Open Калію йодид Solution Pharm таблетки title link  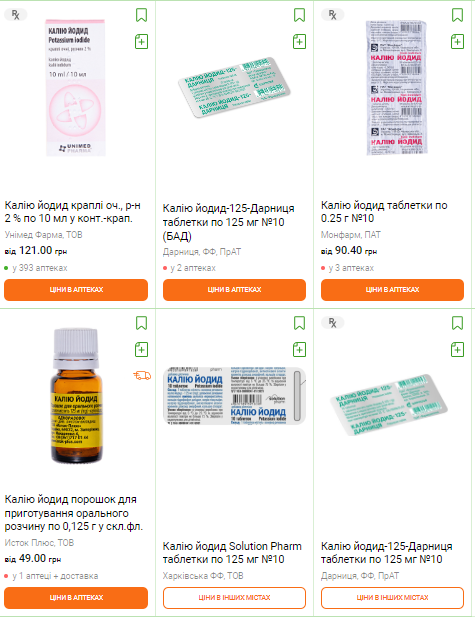(x=232, y=552)
